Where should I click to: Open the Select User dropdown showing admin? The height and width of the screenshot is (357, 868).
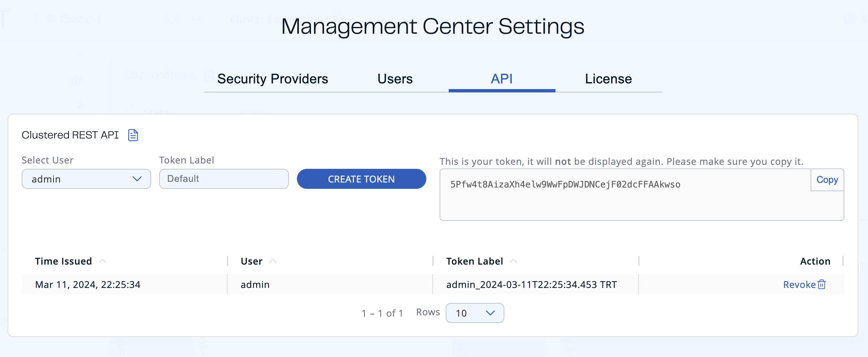pos(86,179)
